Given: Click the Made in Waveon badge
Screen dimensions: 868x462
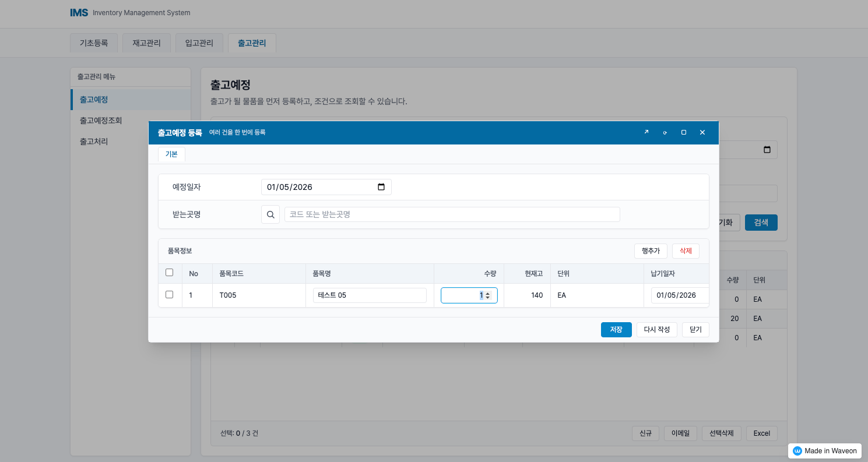Looking at the screenshot, I should tap(824, 450).
